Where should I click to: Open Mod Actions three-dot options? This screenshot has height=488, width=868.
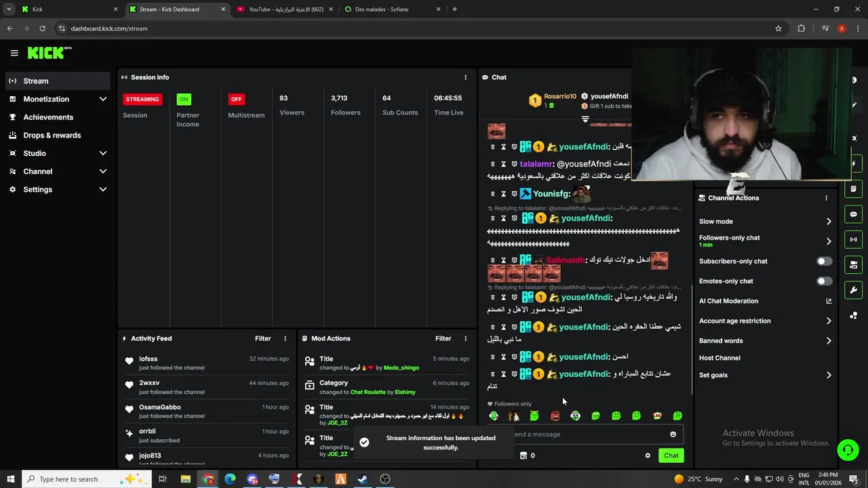tap(465, 338)
